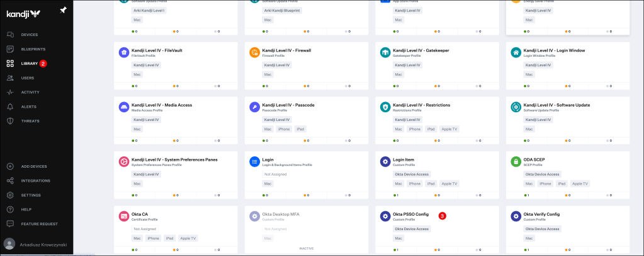644x256 pixels.
Task: Click the Alerts bell icon
Action: coord(10,107)
